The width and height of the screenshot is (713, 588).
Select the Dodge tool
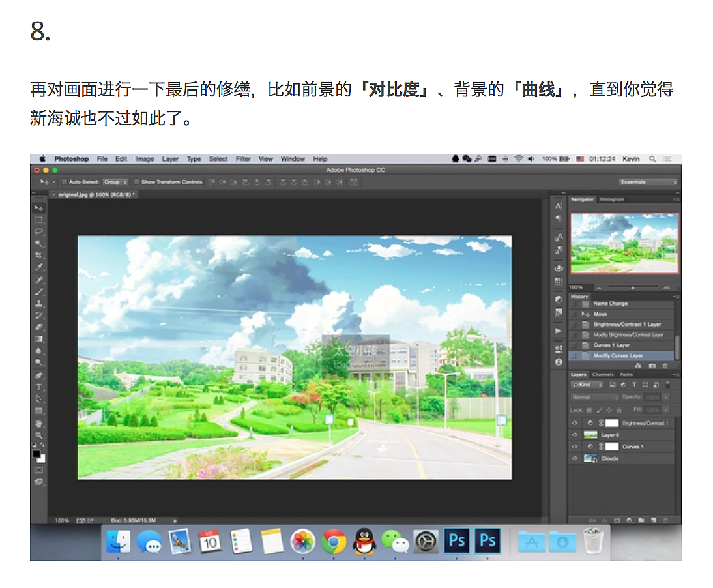(38, 363)
